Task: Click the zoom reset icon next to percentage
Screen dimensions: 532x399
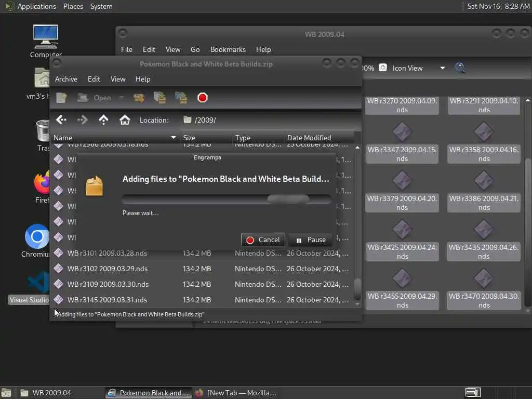Action: [383, 68]
